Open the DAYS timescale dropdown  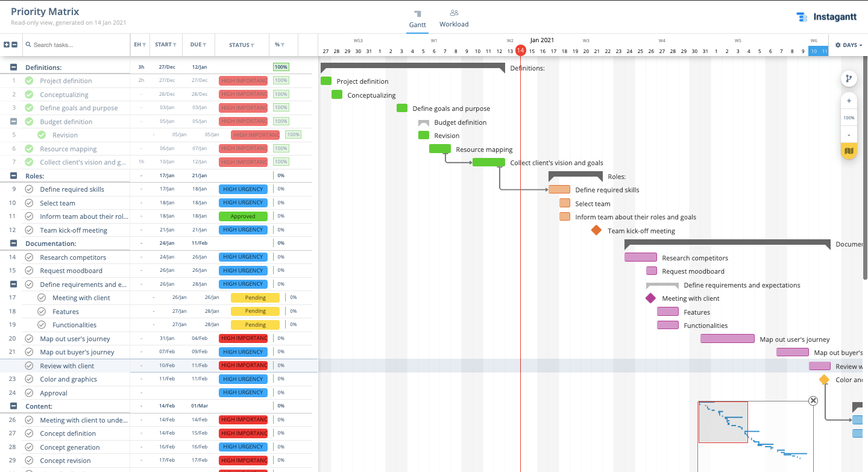[x=848, y=45]
